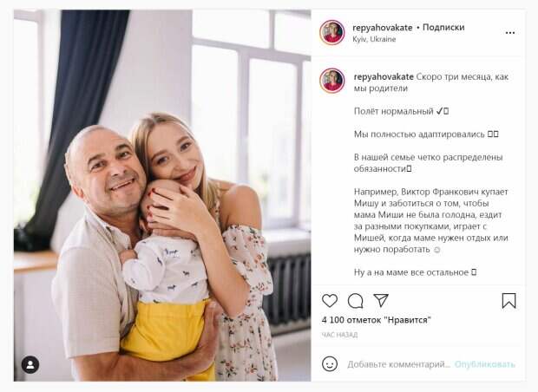Focus the Добавьте комментарий input field
Screen dimensions: 538x392
click(x=398, y=364)
